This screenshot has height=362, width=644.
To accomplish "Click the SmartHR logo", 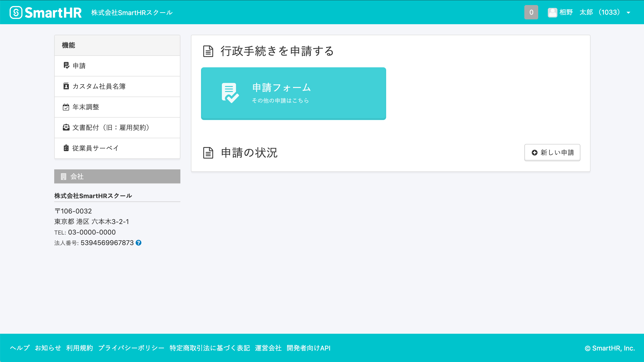I will coord(45,12).
